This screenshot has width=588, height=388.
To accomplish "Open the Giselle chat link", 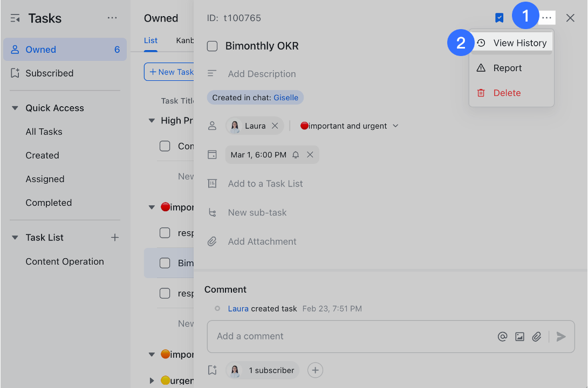I will 286,98.
